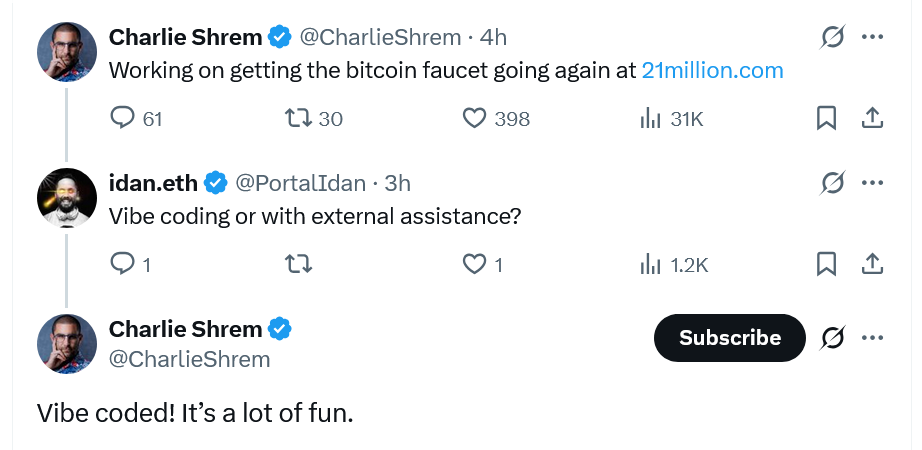Image resolution: width=922 pixels, height=450 pixels.
Task: Open the @PortalIdan handle link
Action: pyautogui.click(x=300, y=183)
